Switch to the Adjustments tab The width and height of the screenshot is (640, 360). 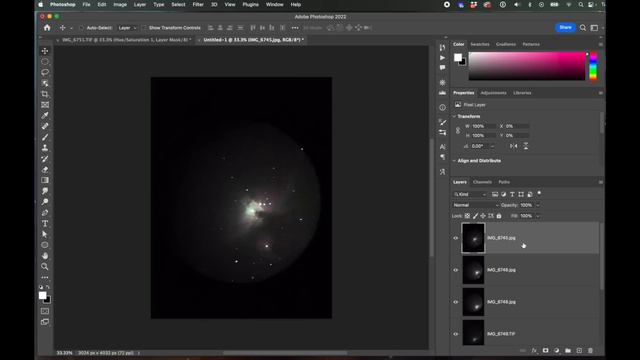[x=493, y=93]
